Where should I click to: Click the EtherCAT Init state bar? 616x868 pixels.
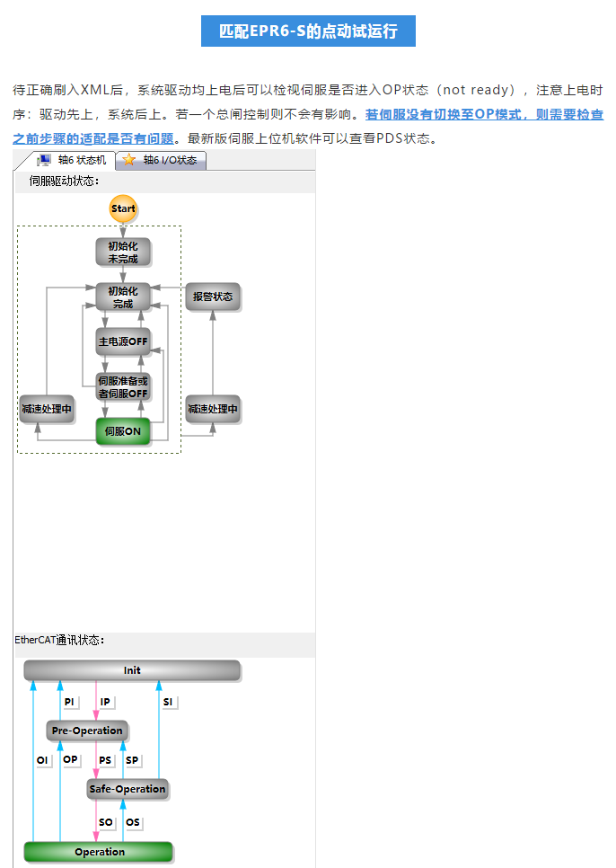[x=132, y=670]
